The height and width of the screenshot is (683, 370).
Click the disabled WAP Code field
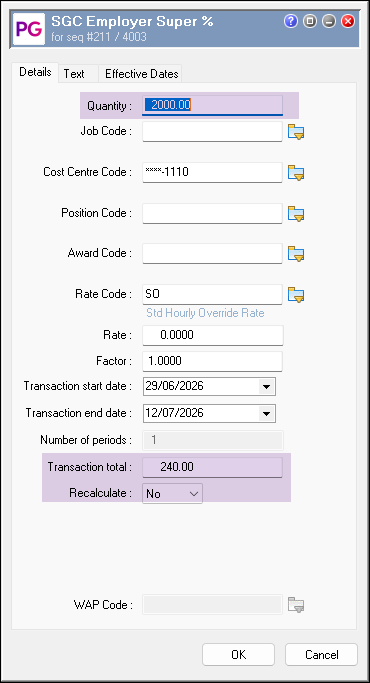(212, 605)
